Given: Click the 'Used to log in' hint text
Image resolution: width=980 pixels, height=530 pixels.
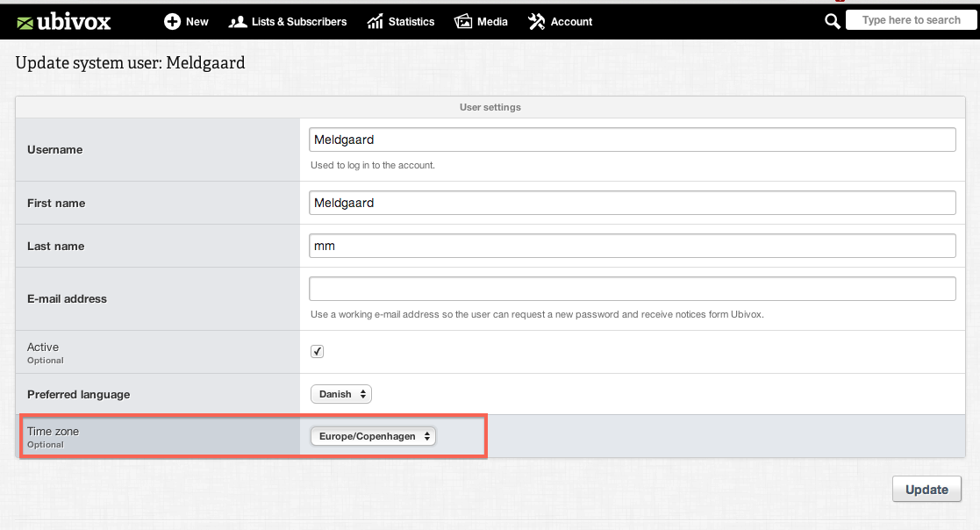Looking at the screenshot, I should point(373,165).
